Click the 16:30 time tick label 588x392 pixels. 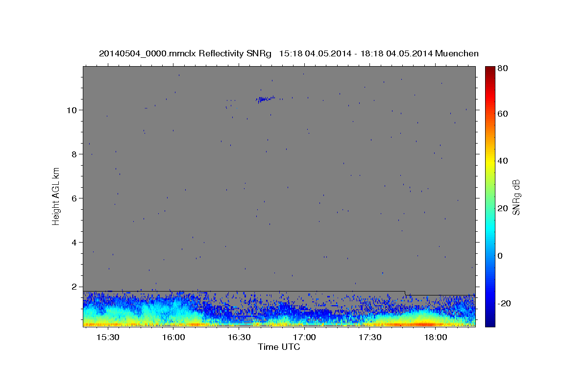click(x=239, y=338)
